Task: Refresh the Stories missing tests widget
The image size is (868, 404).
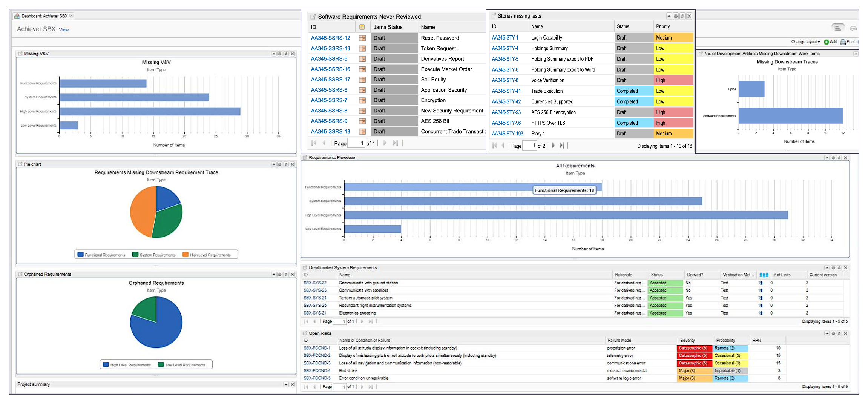Action: pyautogui.click(x=682, y=16)
